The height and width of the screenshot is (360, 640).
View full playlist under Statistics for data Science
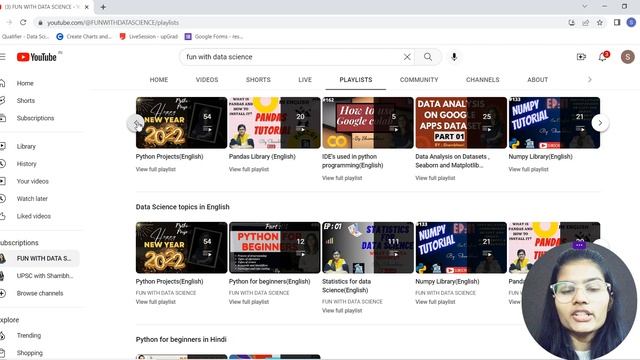pos(342,311)
